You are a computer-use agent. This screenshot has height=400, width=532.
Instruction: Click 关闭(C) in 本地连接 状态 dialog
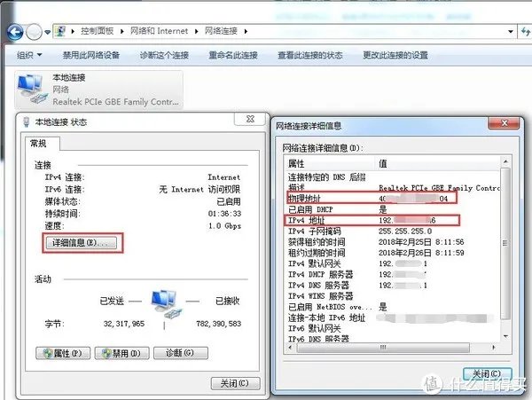click(235, 383)
